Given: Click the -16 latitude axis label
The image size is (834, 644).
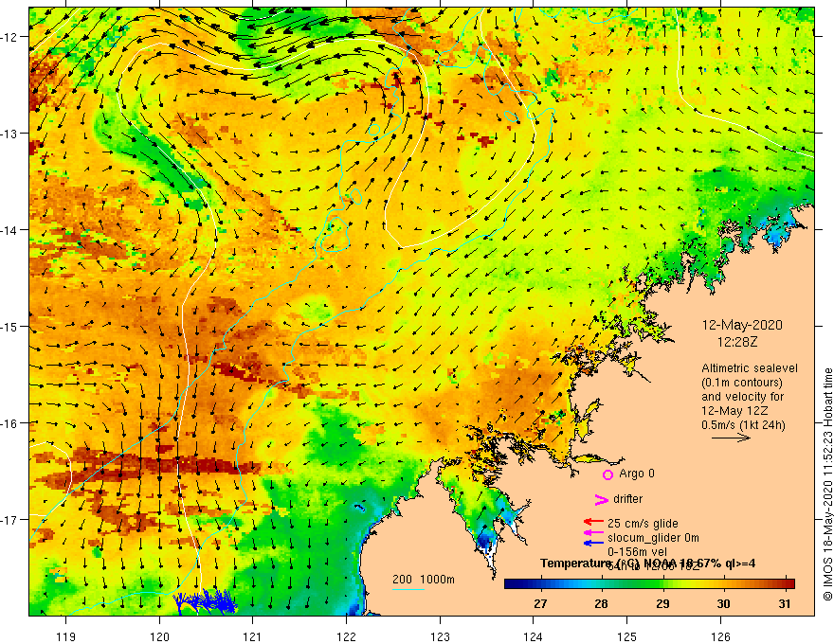Looking at the screenshot, I should click(10, 423).
